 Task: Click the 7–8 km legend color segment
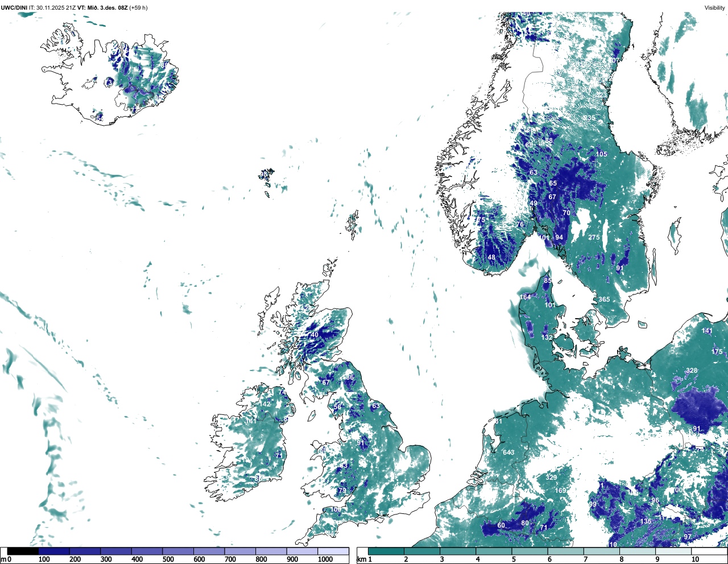601,551
